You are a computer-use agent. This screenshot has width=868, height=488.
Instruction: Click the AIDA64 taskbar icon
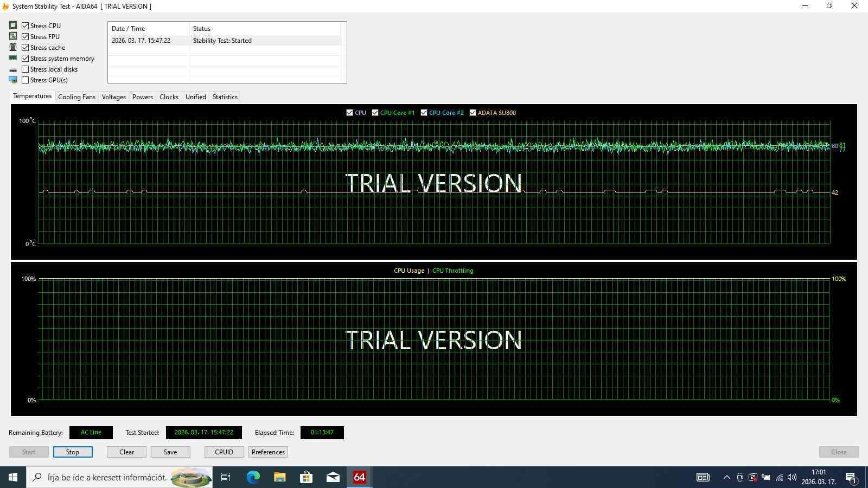pos(359,477)
